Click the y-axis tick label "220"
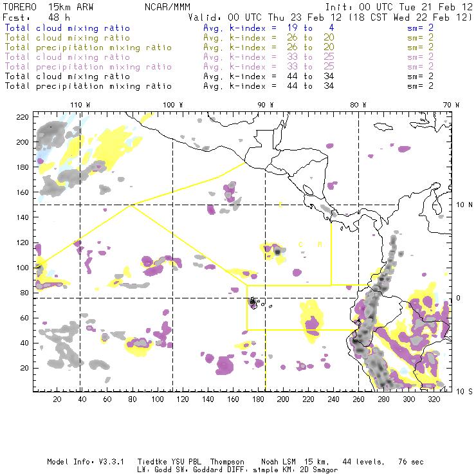 pos(23,117)
